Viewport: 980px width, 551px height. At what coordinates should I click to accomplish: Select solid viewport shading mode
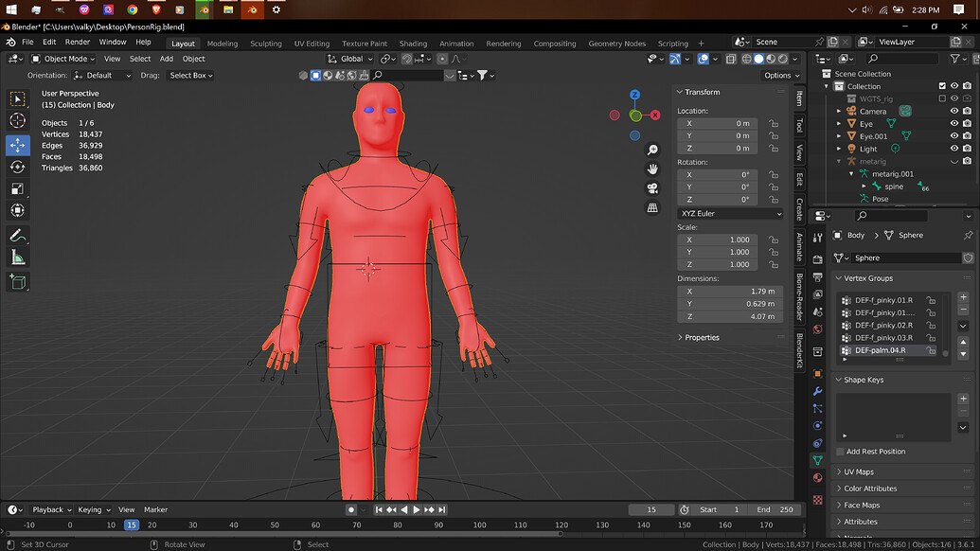[x=758, y=59]
